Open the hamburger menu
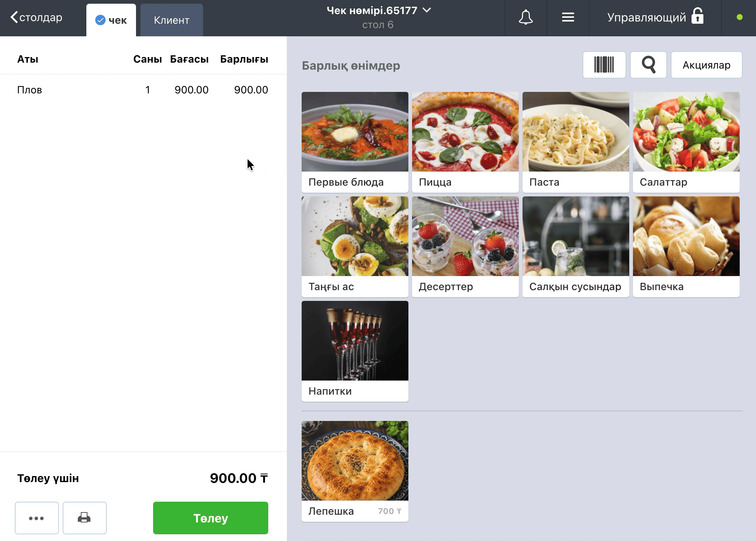Viewport: 756px width, 541px height. click(568, 17)
